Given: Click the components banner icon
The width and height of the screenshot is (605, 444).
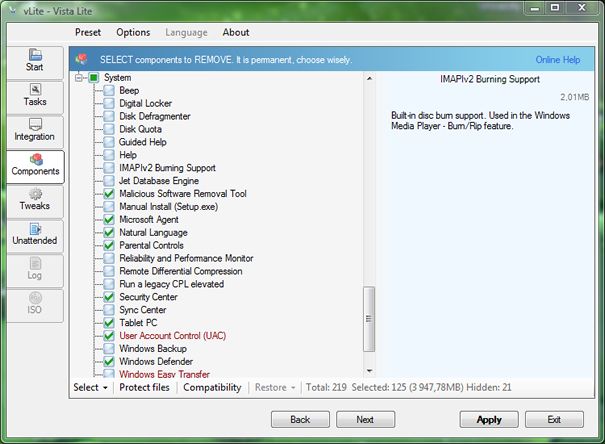Looking at the screenshot, I should [x=81, y=59].
